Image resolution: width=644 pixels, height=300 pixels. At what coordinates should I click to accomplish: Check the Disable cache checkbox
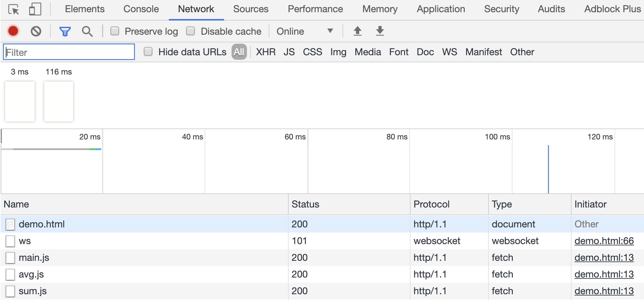[191, 31]
